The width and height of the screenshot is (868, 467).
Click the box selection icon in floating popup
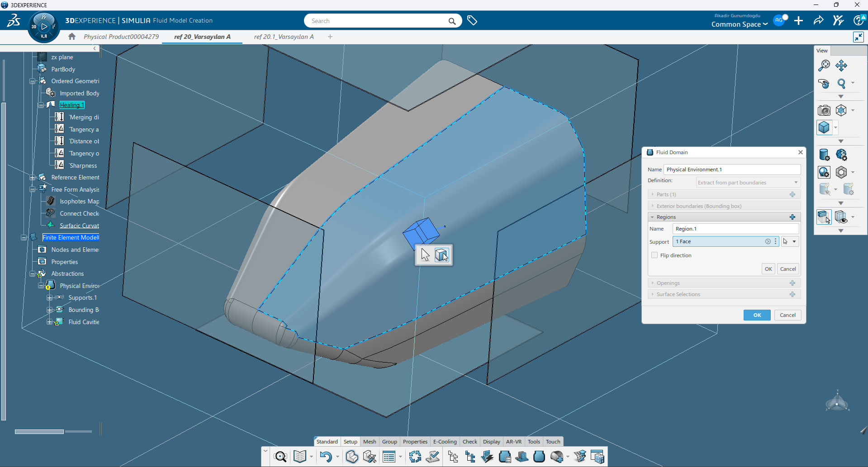click(442, 255)
